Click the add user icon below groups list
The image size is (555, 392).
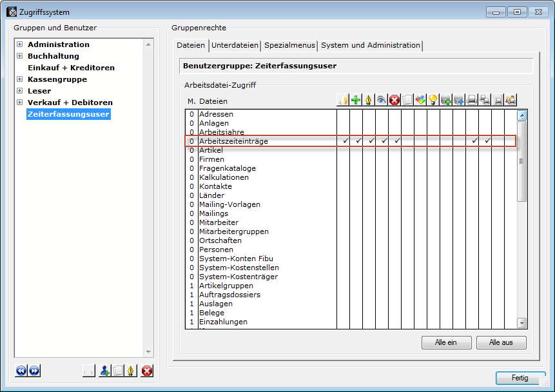point(104,371)
